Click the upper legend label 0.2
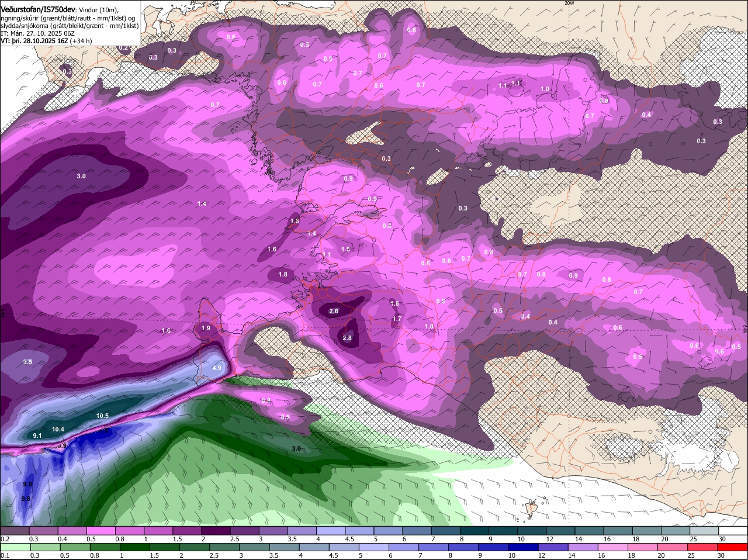Viewport: 748px width, 560px height. pos(5,538)
